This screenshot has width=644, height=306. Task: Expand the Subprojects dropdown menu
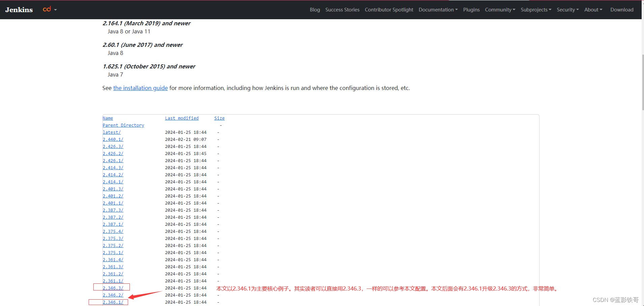tap(536, 10)
